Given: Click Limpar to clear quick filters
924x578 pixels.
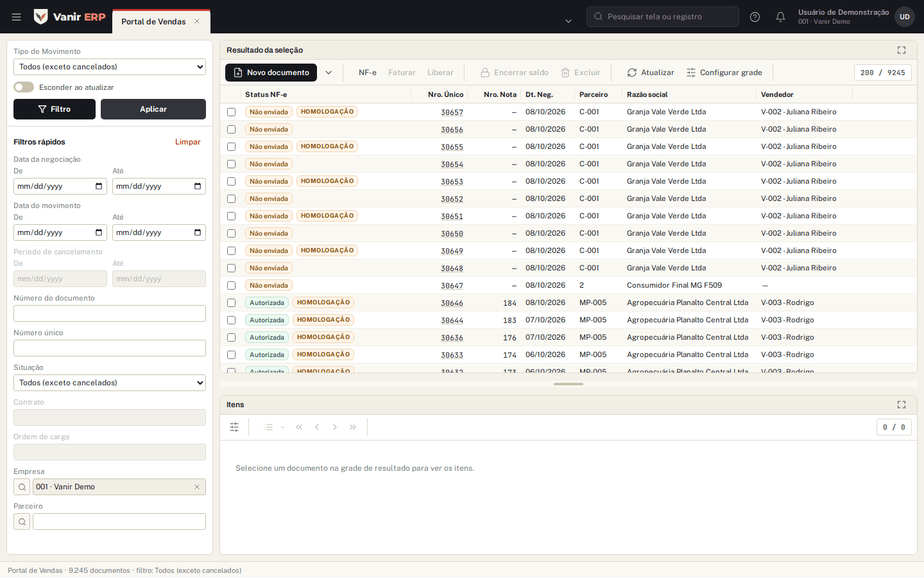Looking at the screenshot, I should pyautogui.click(x=188, y=142).
